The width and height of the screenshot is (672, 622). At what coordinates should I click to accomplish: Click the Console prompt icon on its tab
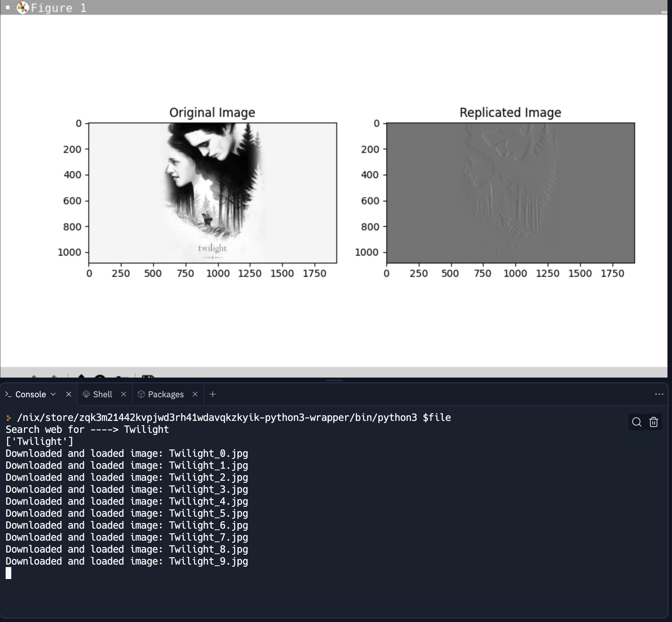click(8, 394)
